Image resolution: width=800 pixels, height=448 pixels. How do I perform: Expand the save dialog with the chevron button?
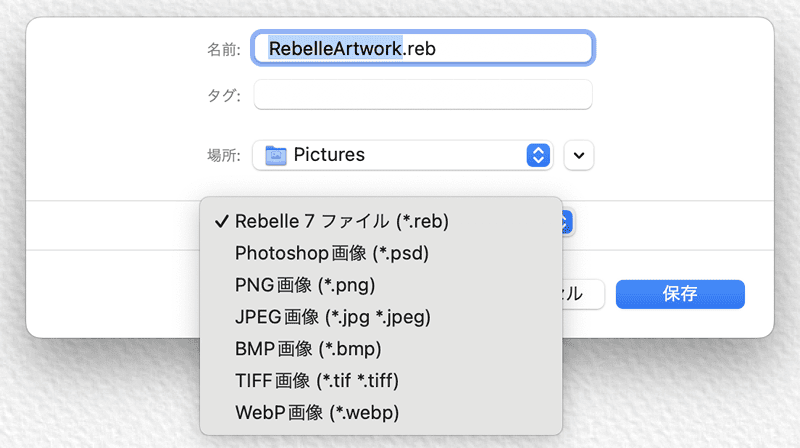[x=580, y=155]
